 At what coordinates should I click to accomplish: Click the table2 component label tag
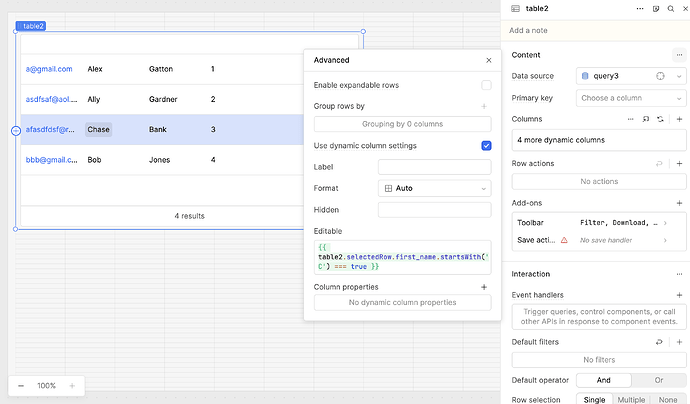31,26
